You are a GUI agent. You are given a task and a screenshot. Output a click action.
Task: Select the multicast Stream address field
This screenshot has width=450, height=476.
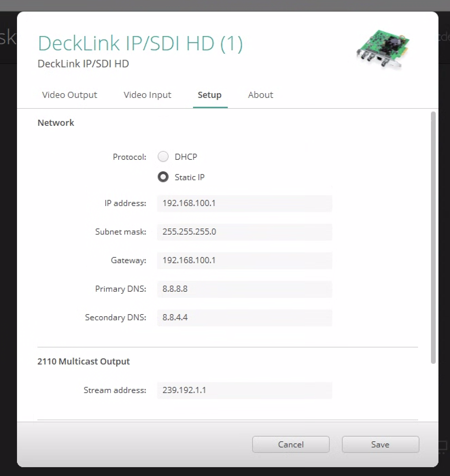244,390
